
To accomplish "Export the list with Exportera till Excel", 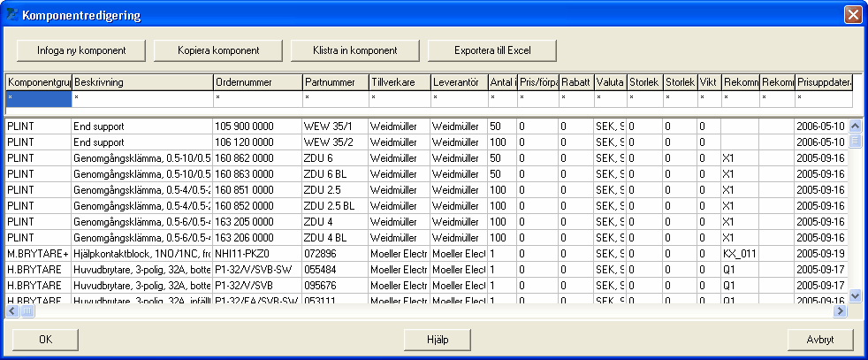I will click(x=492, y=50).
